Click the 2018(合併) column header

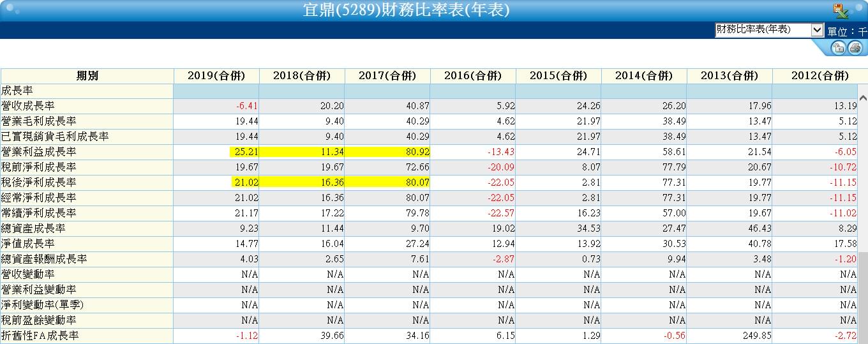tap(302, 76)
